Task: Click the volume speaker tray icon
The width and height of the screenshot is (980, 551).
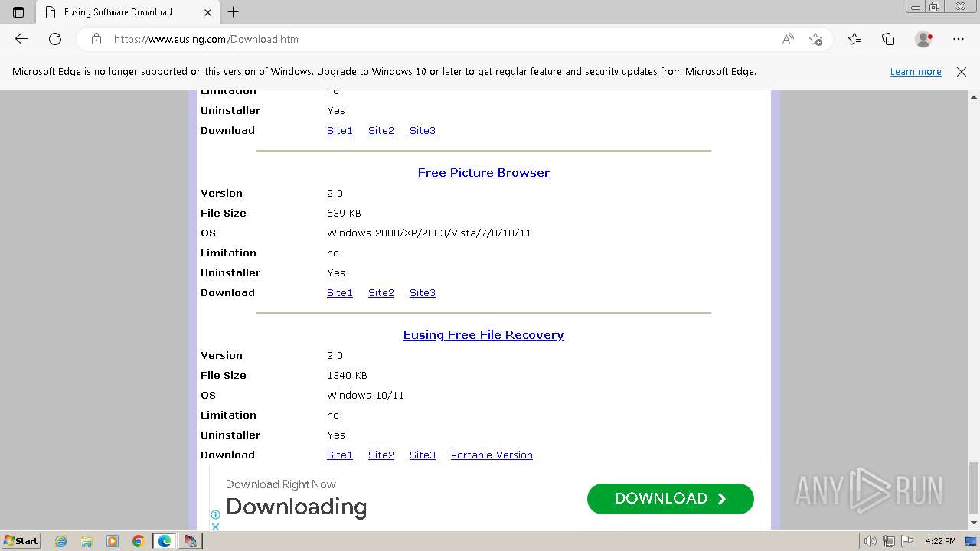Action: [x=870, y=541]
